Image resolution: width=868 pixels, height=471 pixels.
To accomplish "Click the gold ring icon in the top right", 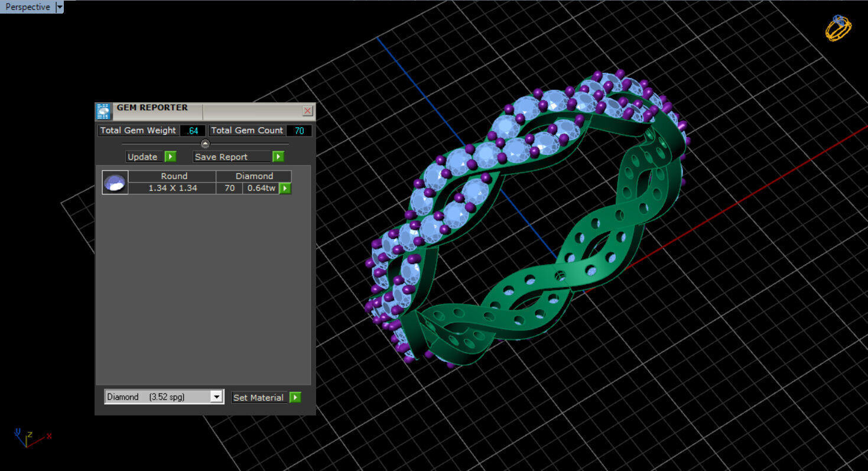I will point(838,28).
